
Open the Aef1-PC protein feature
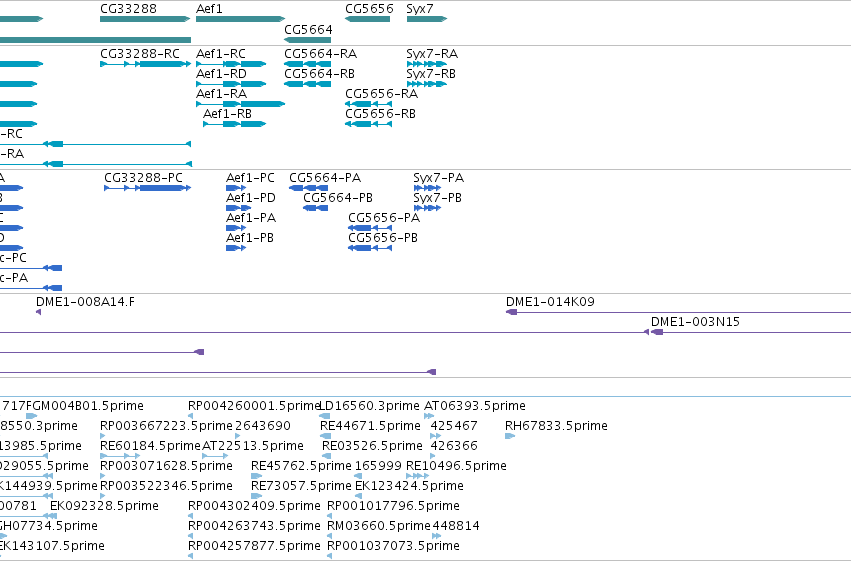point(236,188)
